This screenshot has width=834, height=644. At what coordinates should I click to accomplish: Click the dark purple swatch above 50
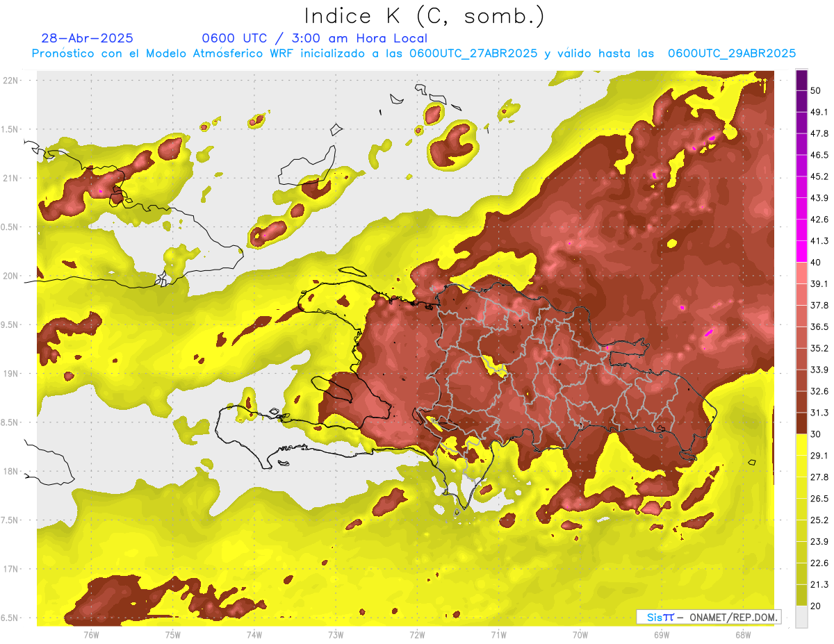point(801,80)
